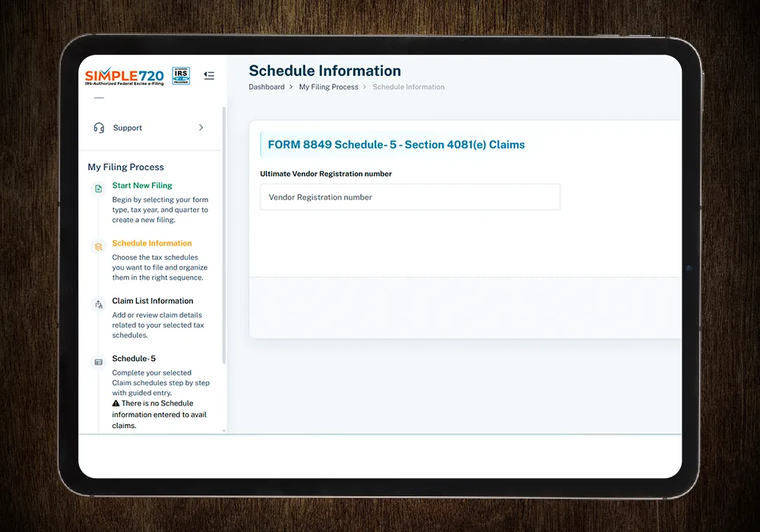Click the FORM 8849 Schedule-5 heading
Image resolution: width=760 pixels, height=532 pixels.
(395, 144)
